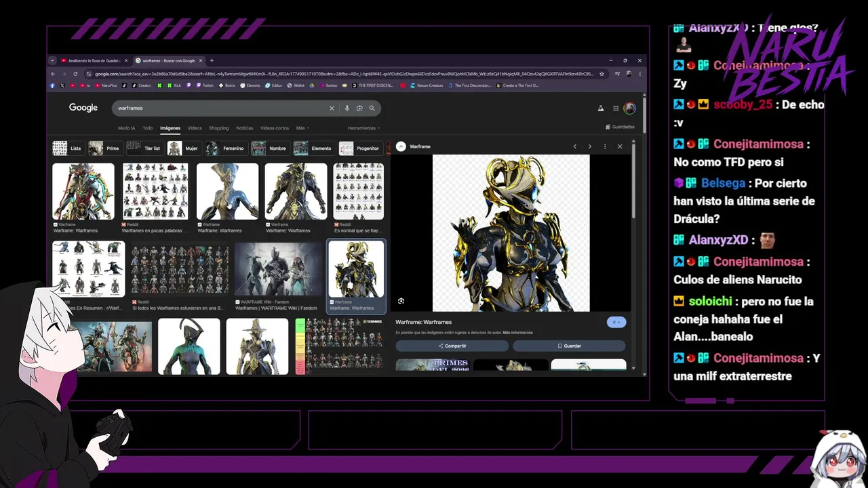The height and width of the screenshot is (488, 868).
Task: Expand the Herramientas tools dropdown
Action: point(363,128)
